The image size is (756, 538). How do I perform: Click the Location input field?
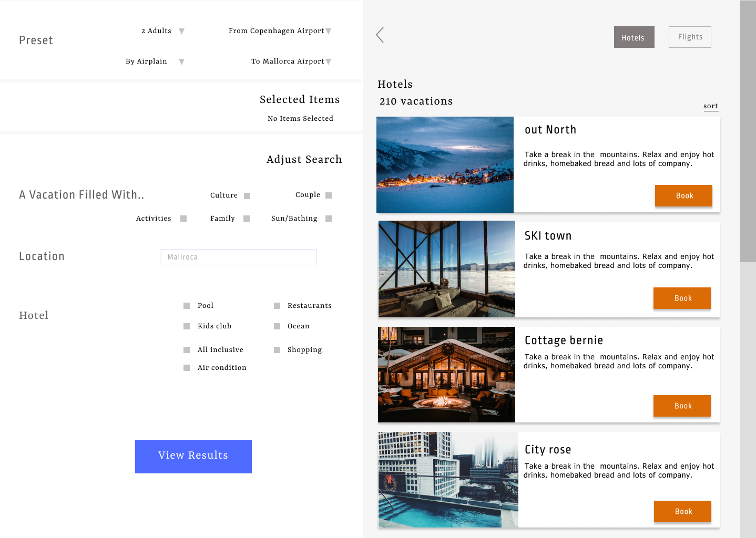(239, 257)
